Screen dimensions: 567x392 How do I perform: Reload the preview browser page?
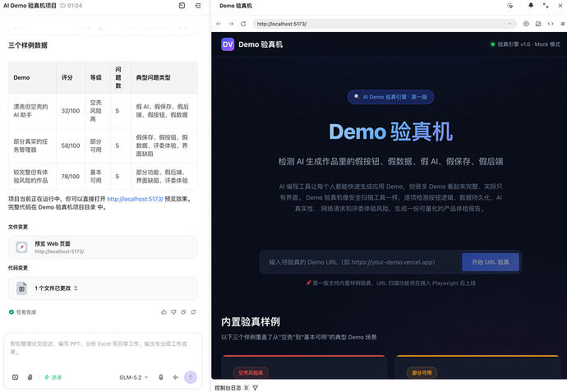[243, 24]
